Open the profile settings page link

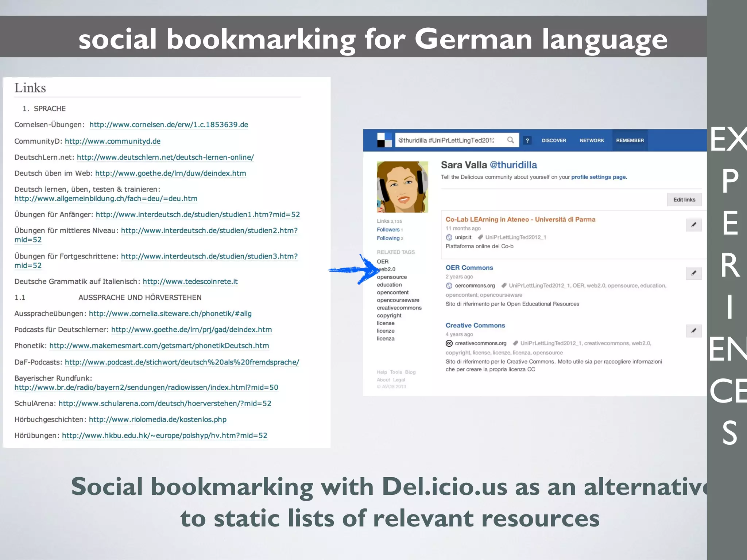pyautogui.click(x=599, y=177)
